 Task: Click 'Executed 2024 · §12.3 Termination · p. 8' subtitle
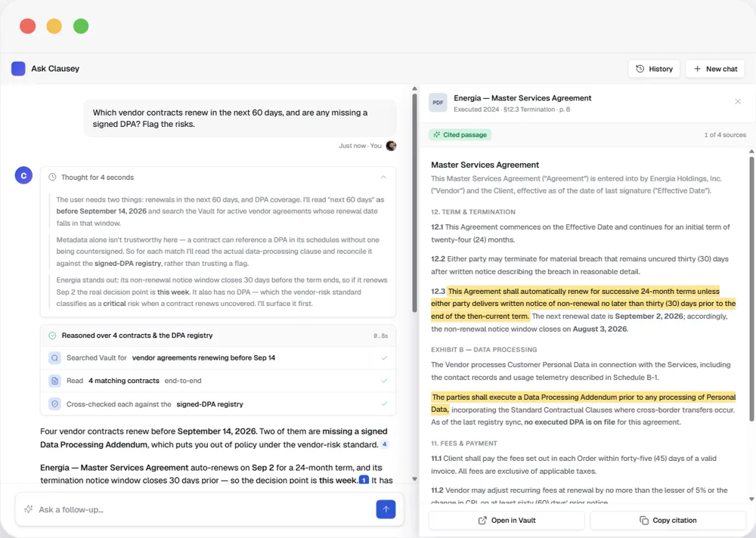tap(512, 110)
